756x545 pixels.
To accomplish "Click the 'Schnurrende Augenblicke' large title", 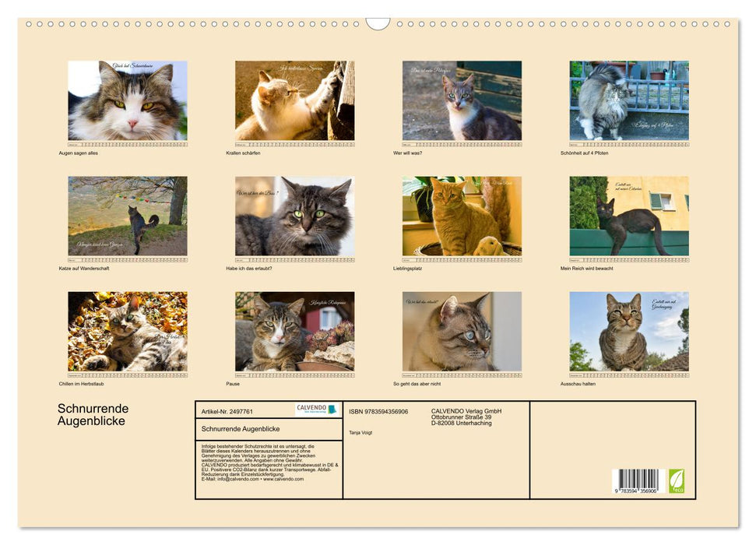I will tap(93, 415).
